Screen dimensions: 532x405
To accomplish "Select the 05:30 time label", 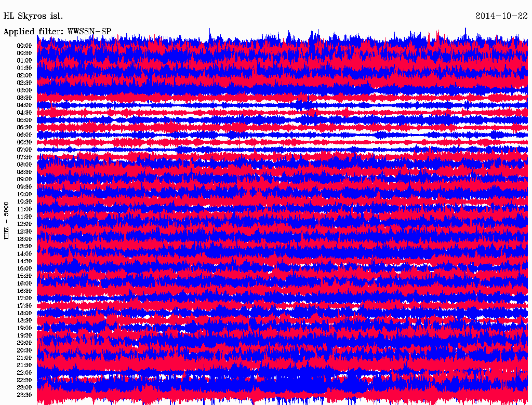I will click(x=24, y=127).
